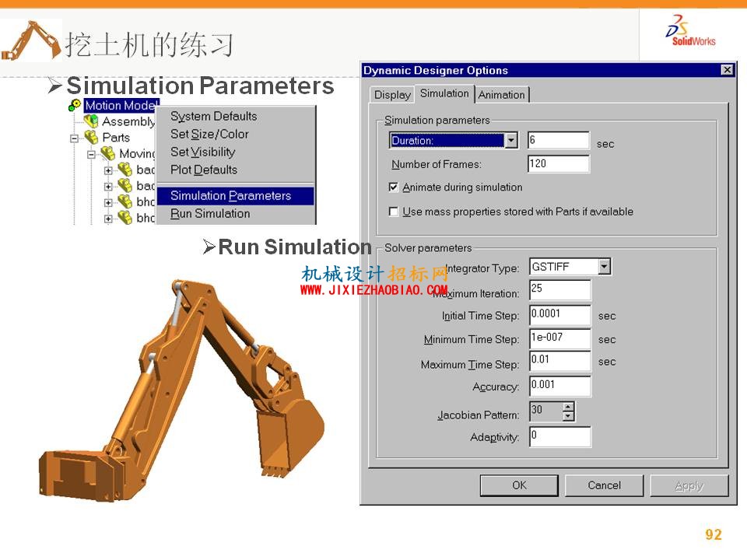
Task: Toggle Animate during simulation checkbox
Action: (394, 187)
